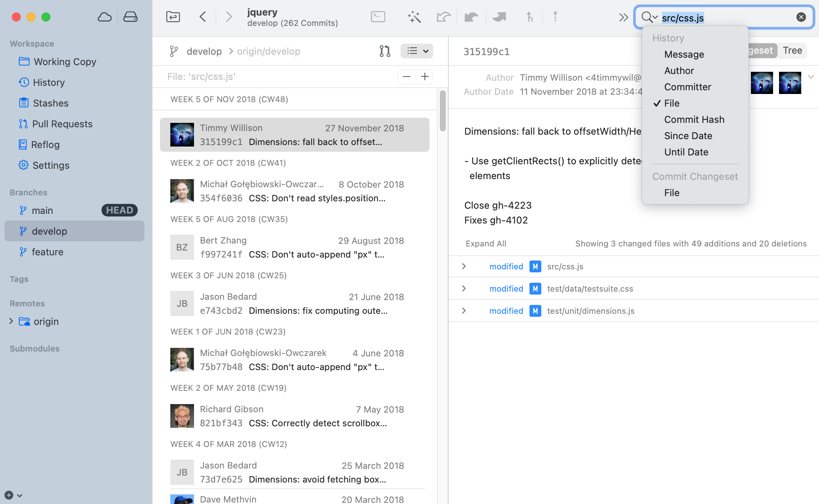Click the magic wand quick actions icon
The height and width of the screenshot is (504, 819).
point(414,17)
